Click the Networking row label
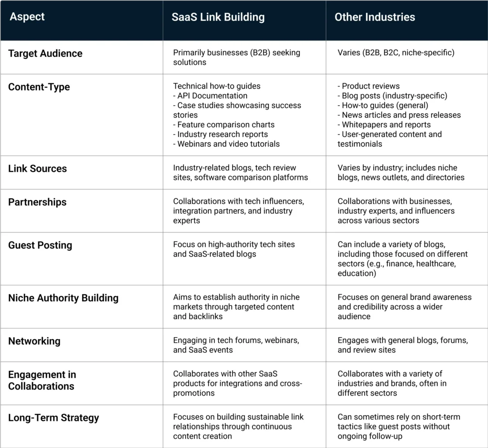Image resolution: width=488 pixels, height=448 pixels. pos(34,341)
